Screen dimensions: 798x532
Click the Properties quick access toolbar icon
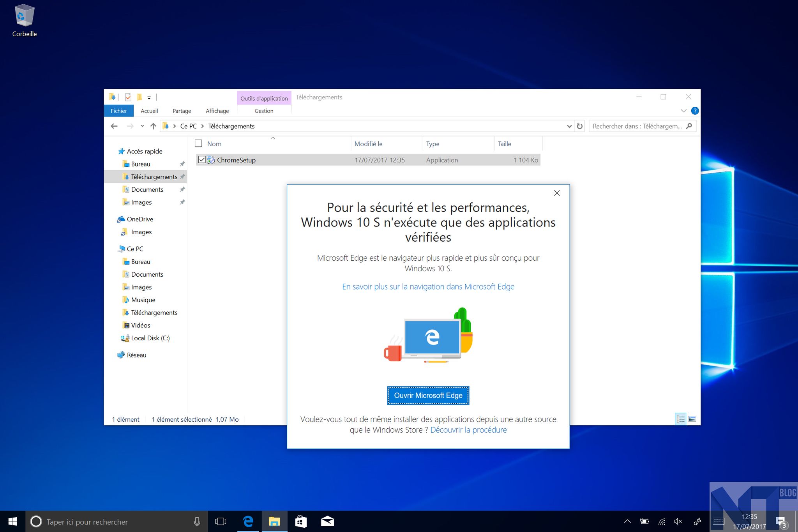(x=128, y=97)
